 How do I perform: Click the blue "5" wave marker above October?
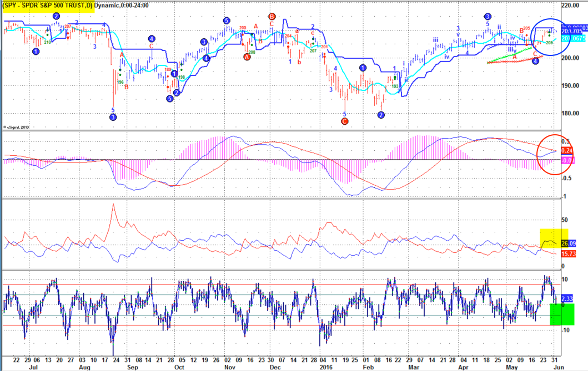226,20
